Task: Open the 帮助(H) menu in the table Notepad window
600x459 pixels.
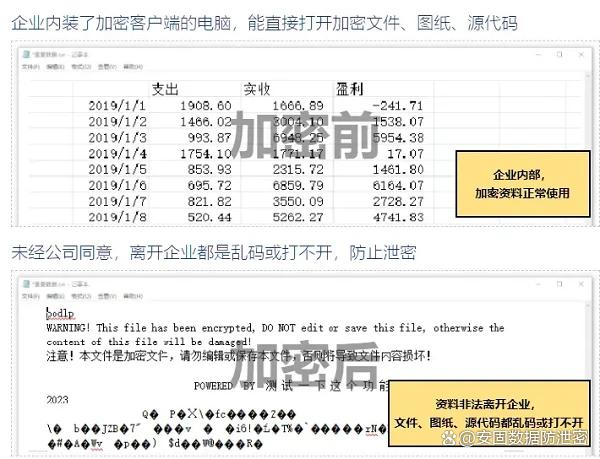Action: (x=133, y=67)
